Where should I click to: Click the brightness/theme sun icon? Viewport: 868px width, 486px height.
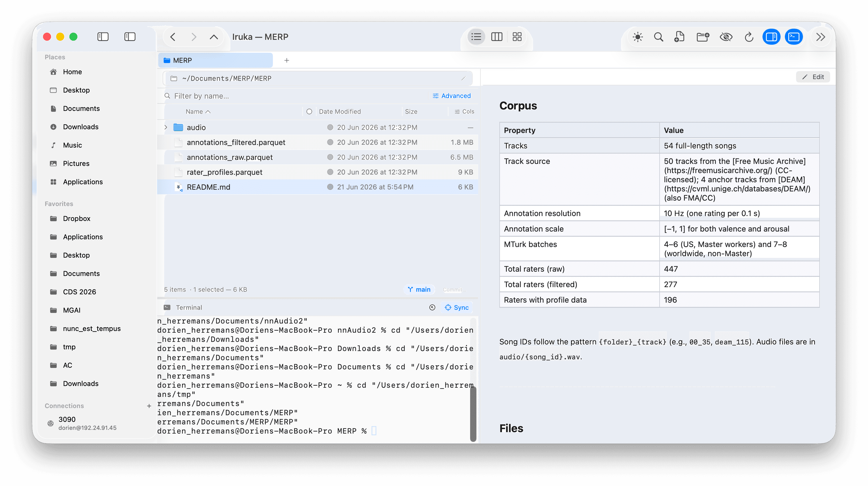click(638, 37)
